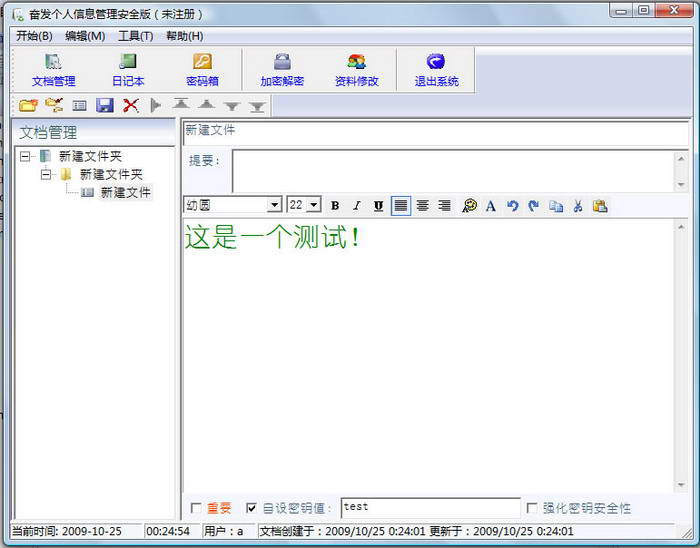The image size is (700, 548).
Task: Undo the last edit
Action: point(512,206)
